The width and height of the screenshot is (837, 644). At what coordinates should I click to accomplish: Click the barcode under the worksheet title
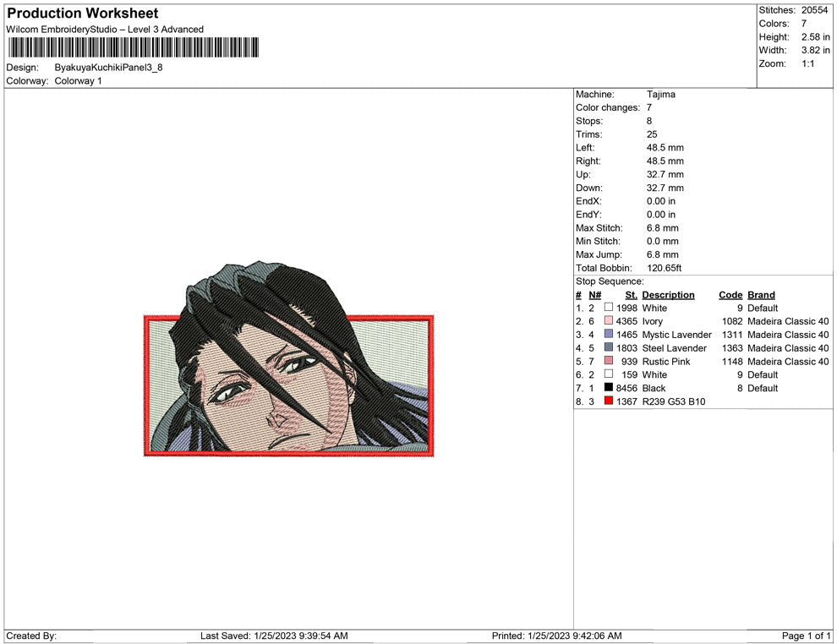(133, 47)
